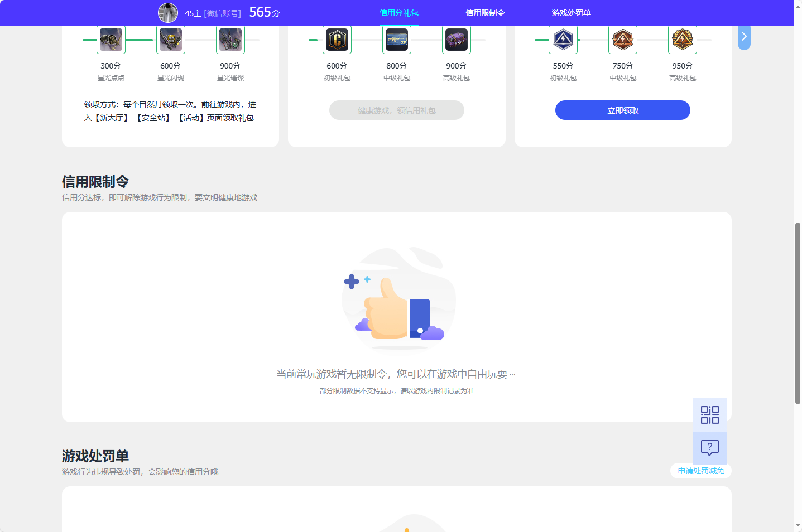
Task: Open the QR code floating button
Action: [710, 415]
